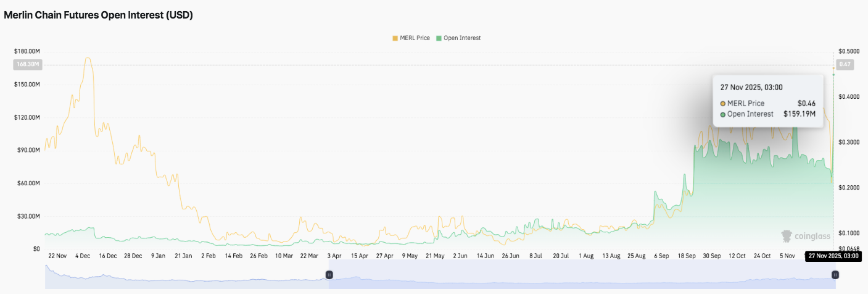The image size is (868, 294).
Task: Click the Merlin Chain Futures Open Interest title
Action: click(x=99, y=15)
